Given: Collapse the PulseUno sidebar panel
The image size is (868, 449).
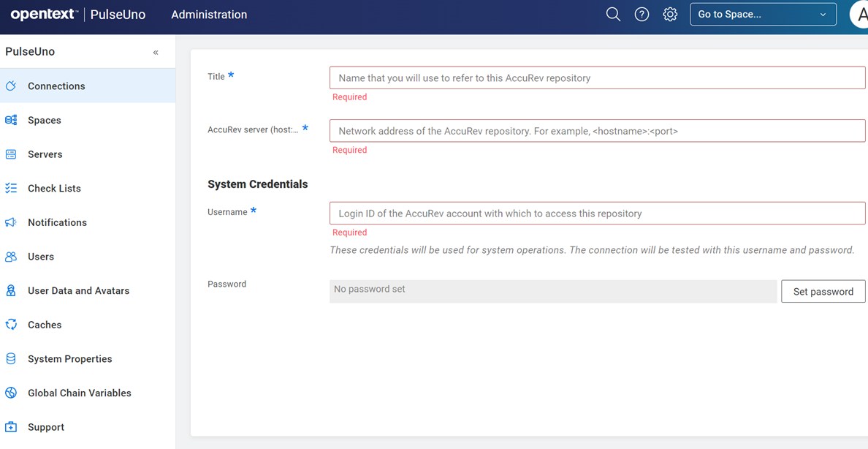Looking at the screenshot, I should click(156, 53).
